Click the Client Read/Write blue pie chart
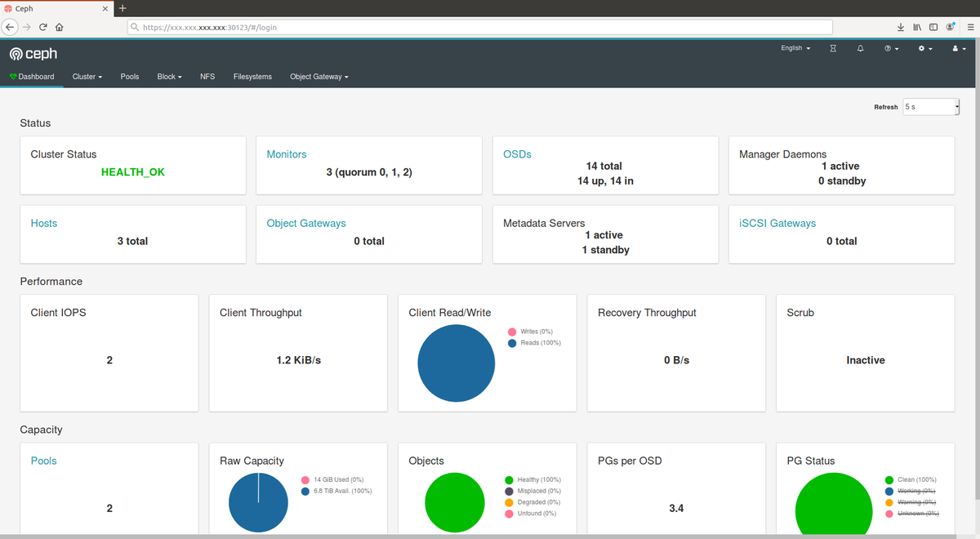Image resolution: width=980 pixels, height=539 pixels. (456, 363)
